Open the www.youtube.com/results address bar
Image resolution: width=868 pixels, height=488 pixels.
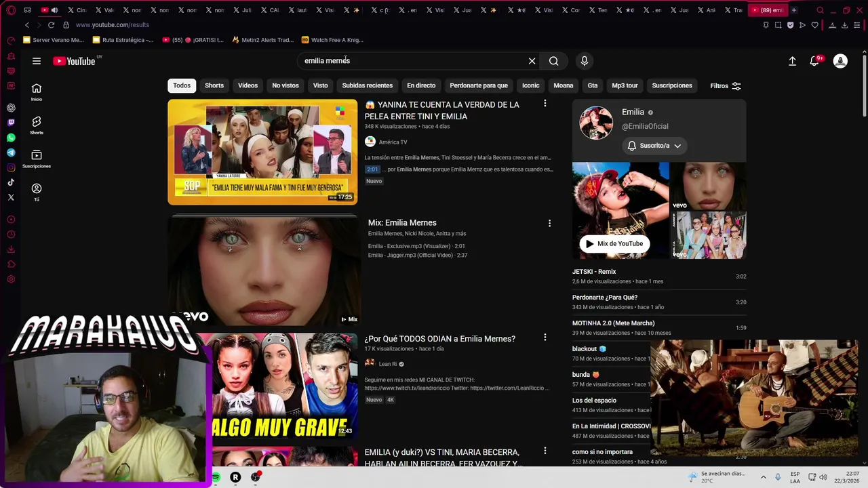click(112, 25)
